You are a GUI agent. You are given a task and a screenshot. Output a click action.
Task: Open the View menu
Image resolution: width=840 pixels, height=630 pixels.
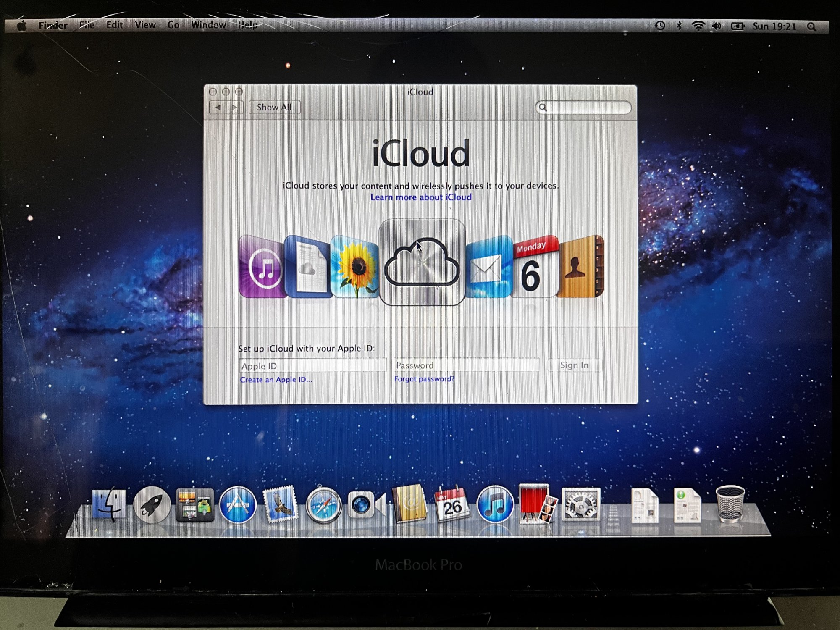point(145,25)
